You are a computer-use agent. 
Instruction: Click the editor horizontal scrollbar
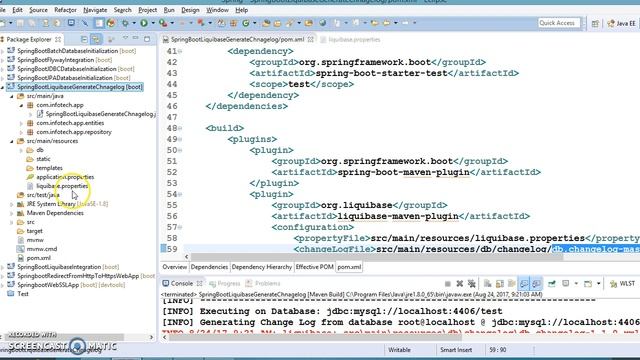(377, 257)
